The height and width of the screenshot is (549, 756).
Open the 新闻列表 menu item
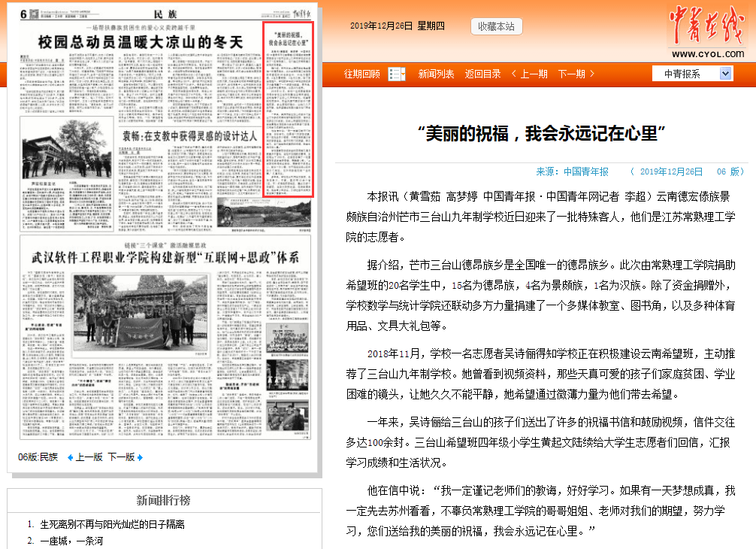tap(436, 74)
